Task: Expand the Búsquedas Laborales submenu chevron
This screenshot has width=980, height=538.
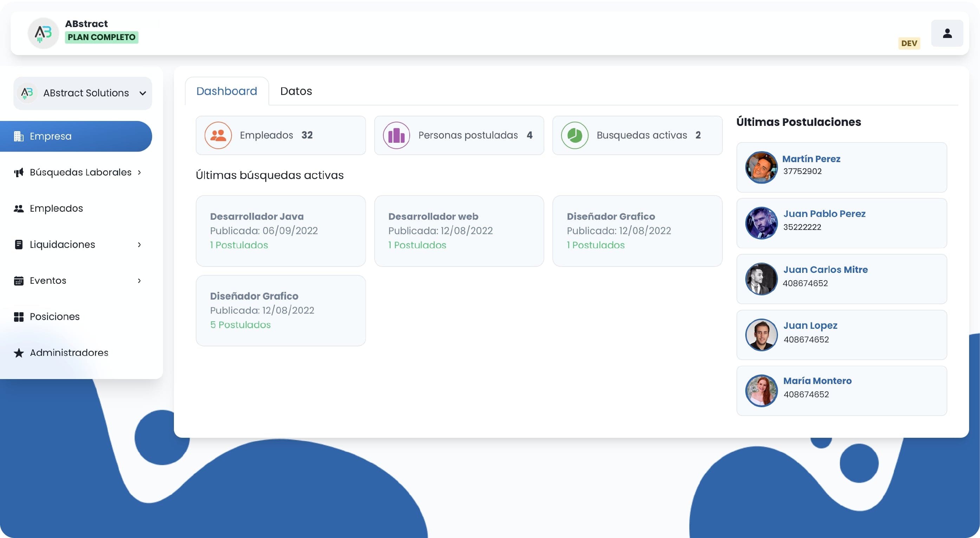Action: point(139,173)
